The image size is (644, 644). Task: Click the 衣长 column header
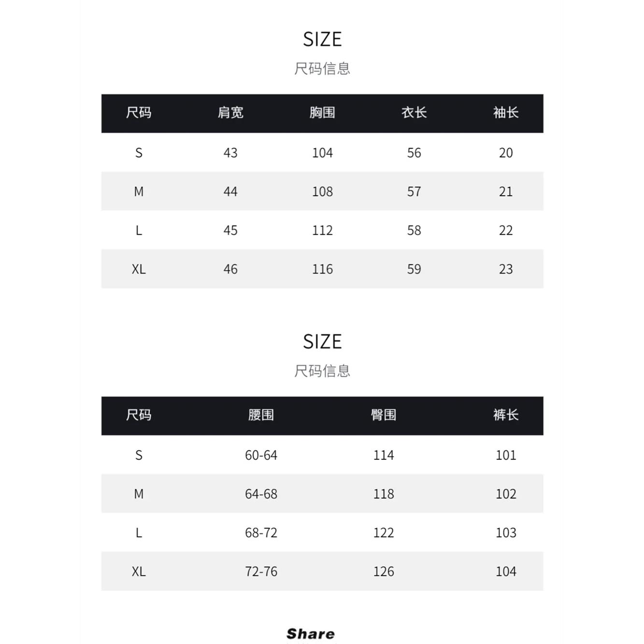(414, 113)
